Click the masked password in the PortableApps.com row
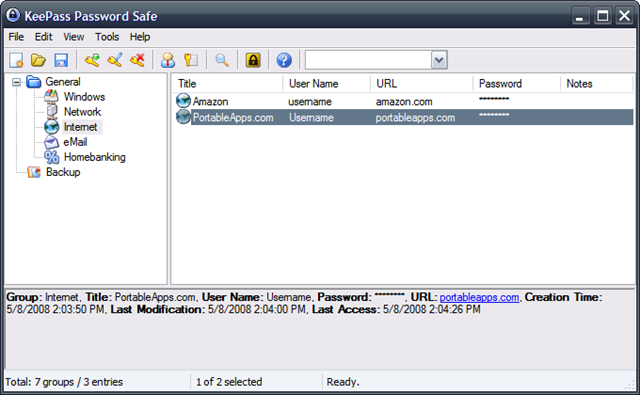The image size is (640, 395). [x=494, y=115]
